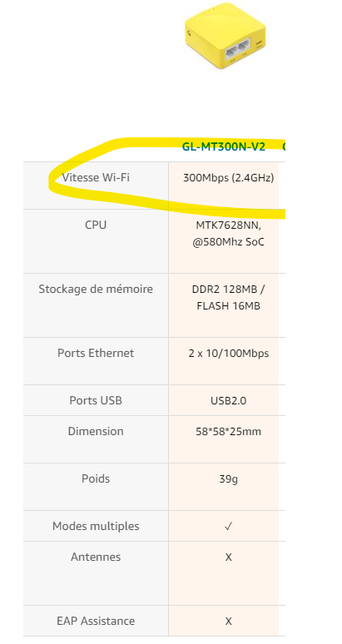Click the CPU row label

[96, 225]
